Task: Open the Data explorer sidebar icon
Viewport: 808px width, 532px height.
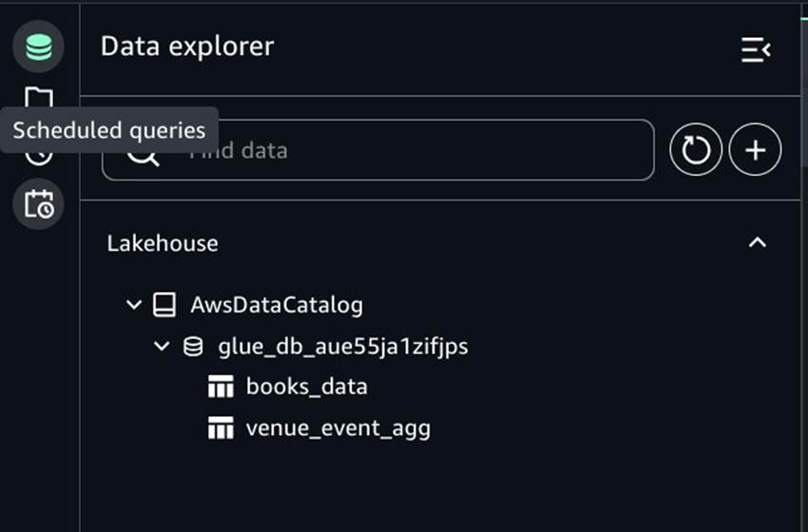Action: (38, 47)
